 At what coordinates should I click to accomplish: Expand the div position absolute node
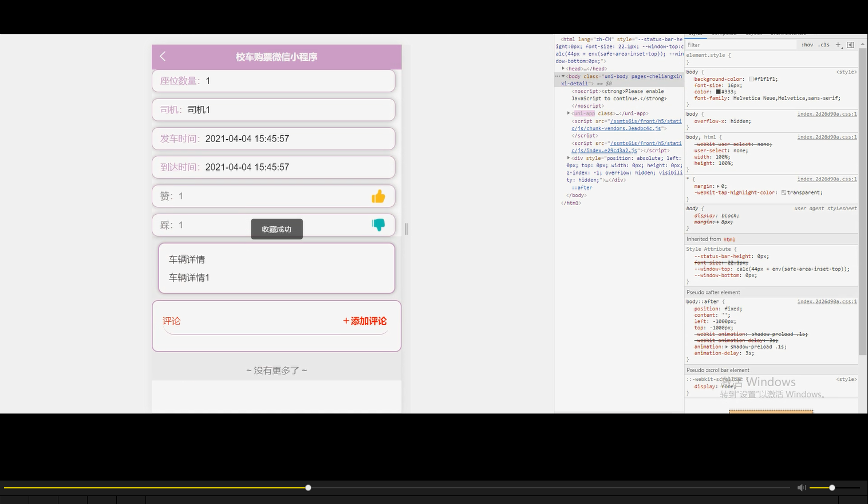(x=569, y=158)
